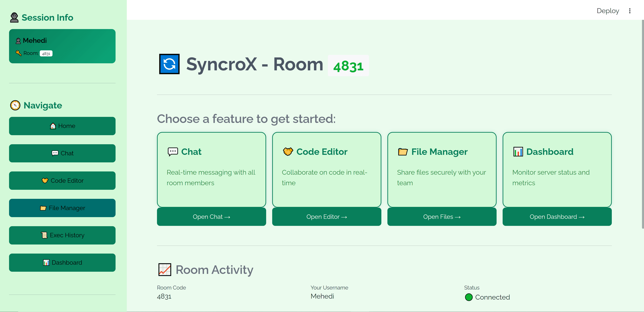This screenshot has height=312, width=644.
Task: Click Open Dashboard on the far right
Action: (557, 216)
